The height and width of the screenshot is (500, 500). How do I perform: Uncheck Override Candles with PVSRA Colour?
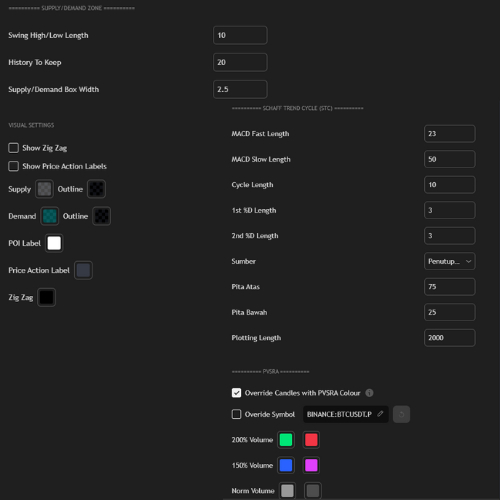point(236,393)
